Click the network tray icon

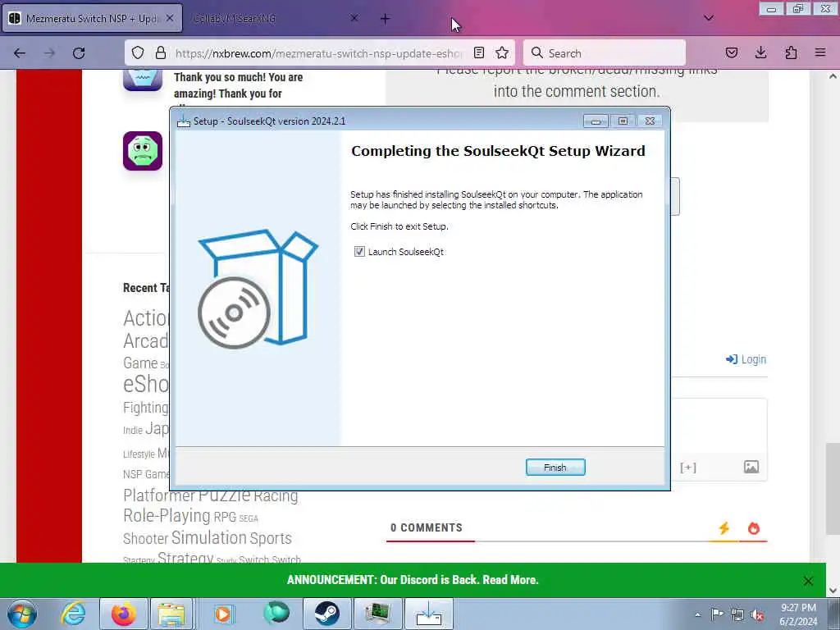737,615
